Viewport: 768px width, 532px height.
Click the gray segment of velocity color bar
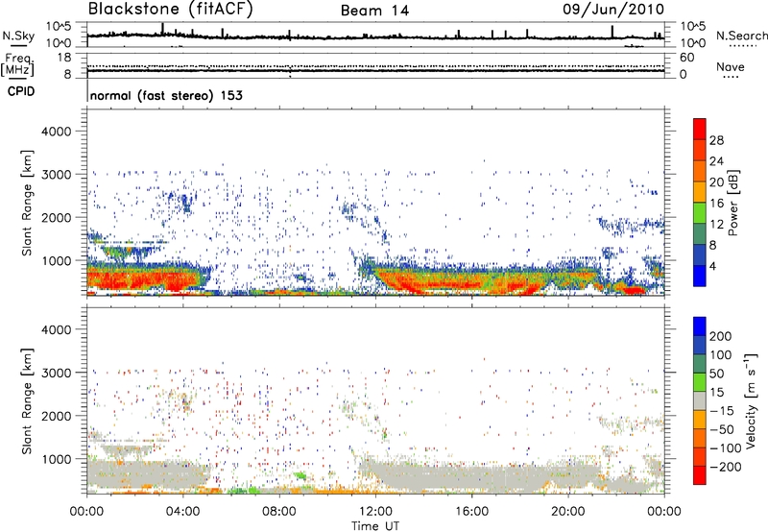pyautogui.click(x=700, y=401)
